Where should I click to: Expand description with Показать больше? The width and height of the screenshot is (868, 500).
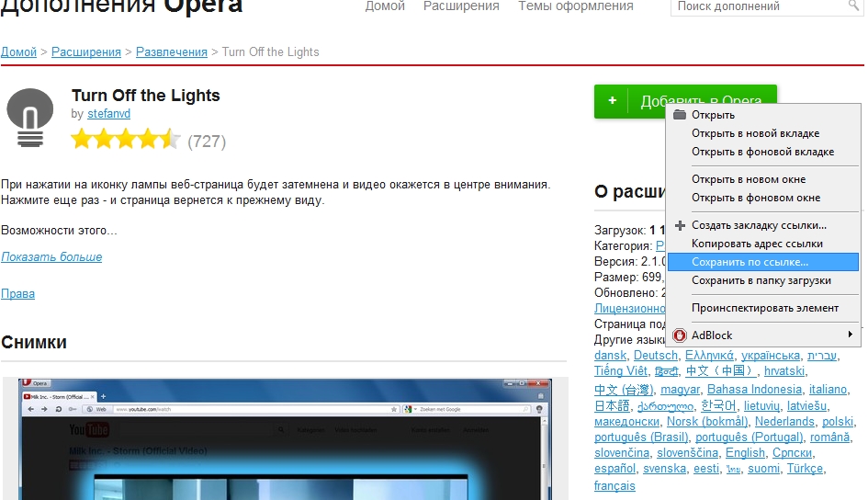[51, 257]
